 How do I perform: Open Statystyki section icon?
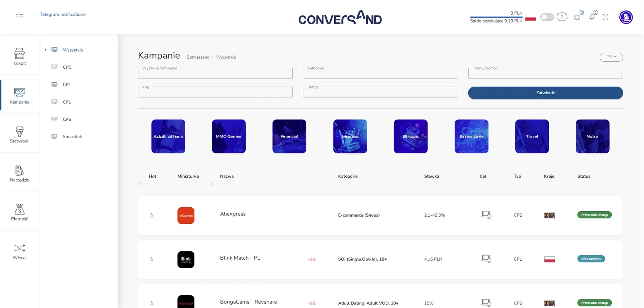[x=20, y=131]
